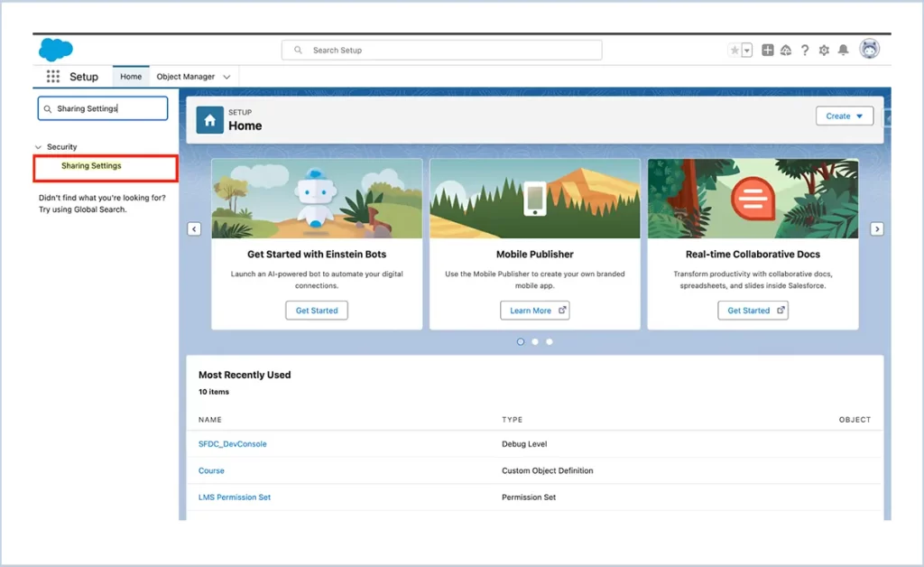Click the magnifier icon in Search Setup

[298, 50]
